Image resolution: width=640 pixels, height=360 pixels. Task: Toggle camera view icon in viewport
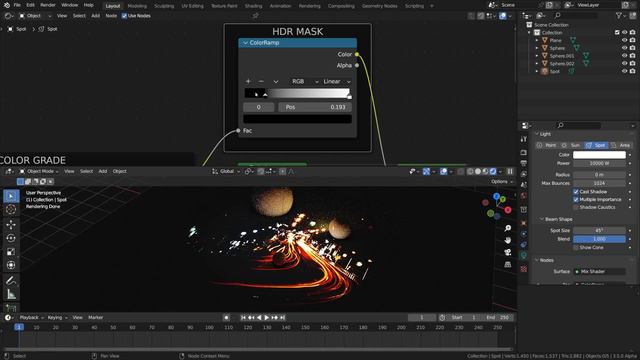coord(508,252)
